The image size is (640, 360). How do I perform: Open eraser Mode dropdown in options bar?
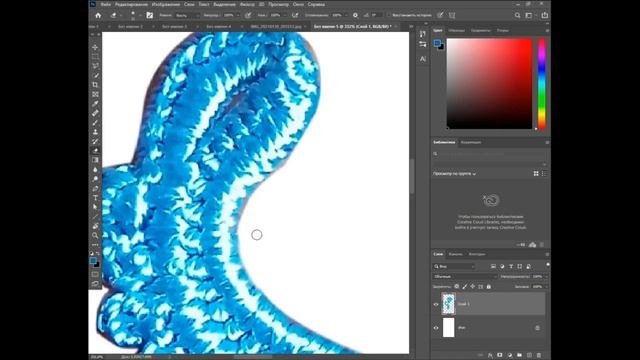pos(187,15)
